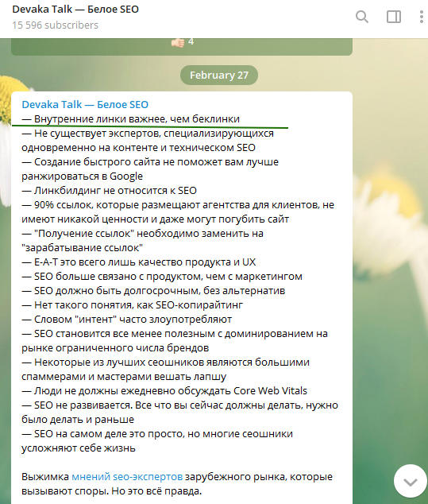The width and height of the screenshot is (428, 504).
Task: Open the Devaka Talk channel title in header
Action: [x=75, y=10]
